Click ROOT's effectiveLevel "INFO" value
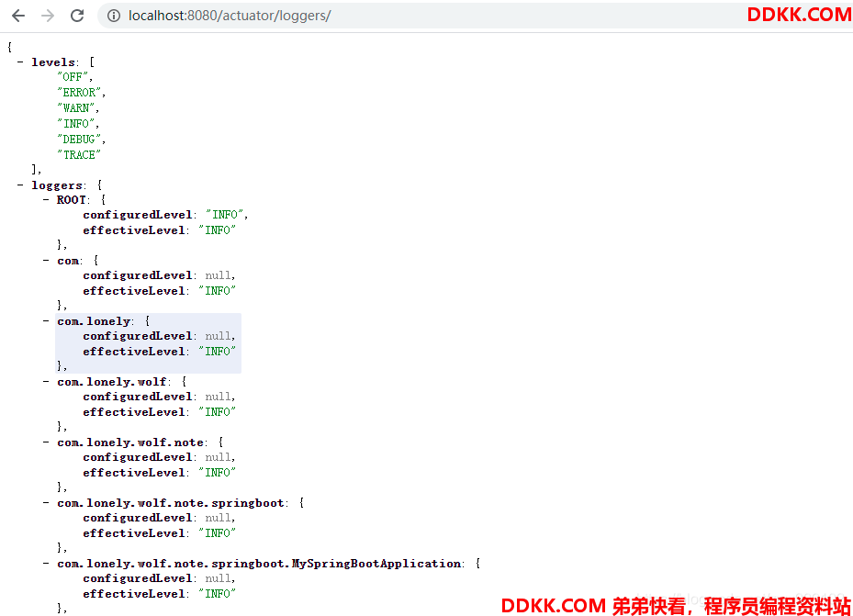 click(x=218, y=230)
